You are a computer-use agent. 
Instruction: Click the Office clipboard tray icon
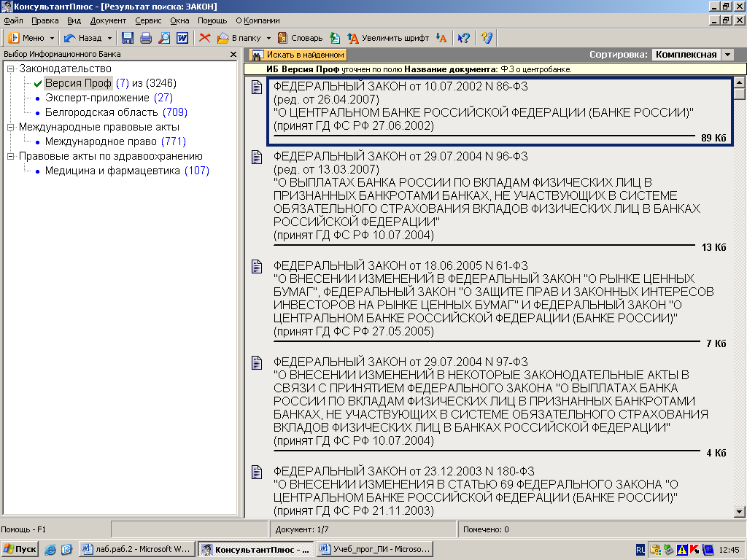(x=656, y=551)
